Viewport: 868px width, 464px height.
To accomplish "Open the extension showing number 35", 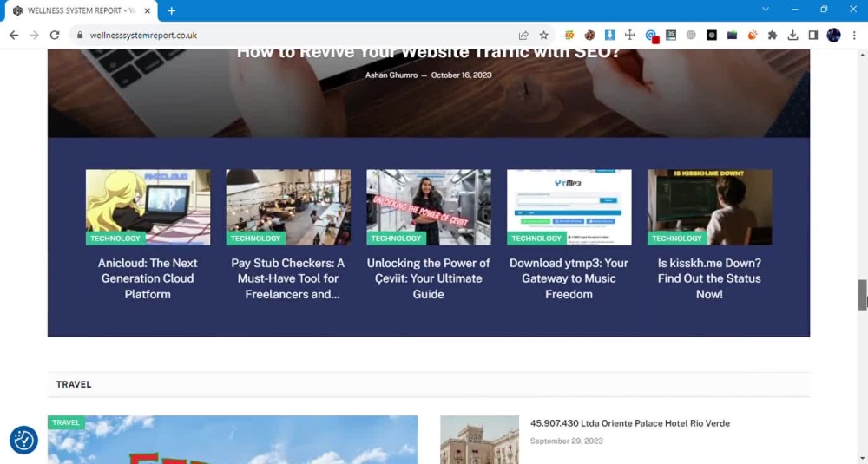I will pos(670,35).
